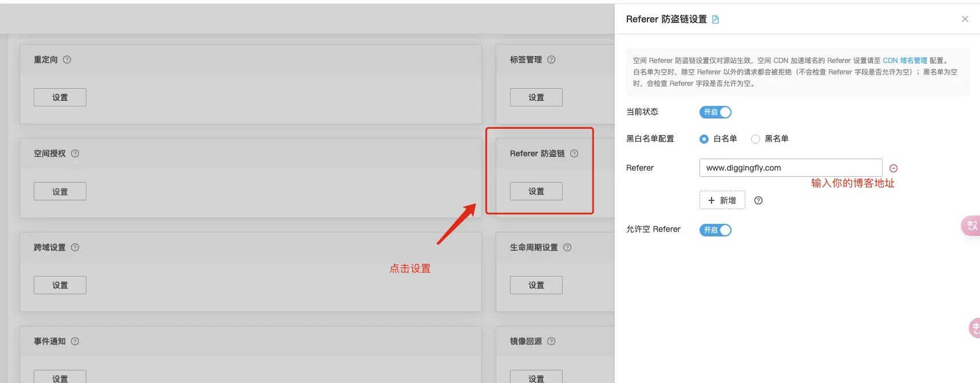This screenshot has width=980, height=383.
Task: Click 设置 button under 空间授权
Action: (60, 191)
